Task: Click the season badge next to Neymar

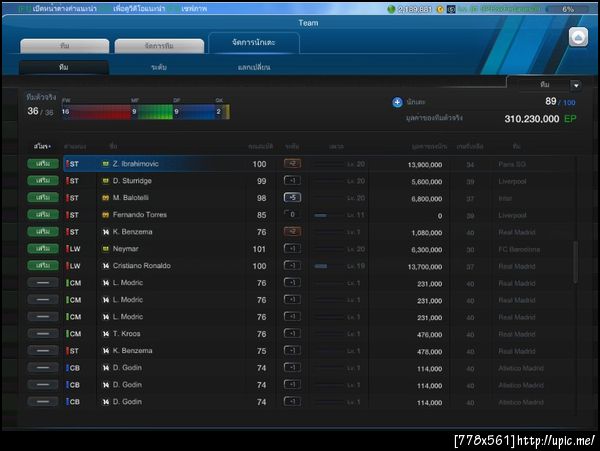Action: tap(106, 249)
